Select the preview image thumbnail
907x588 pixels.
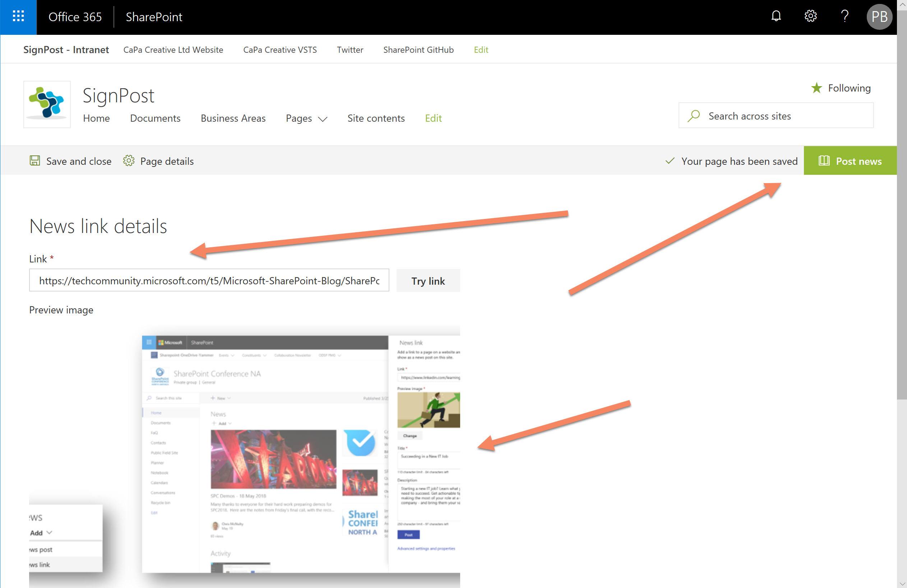click(301, 453)
